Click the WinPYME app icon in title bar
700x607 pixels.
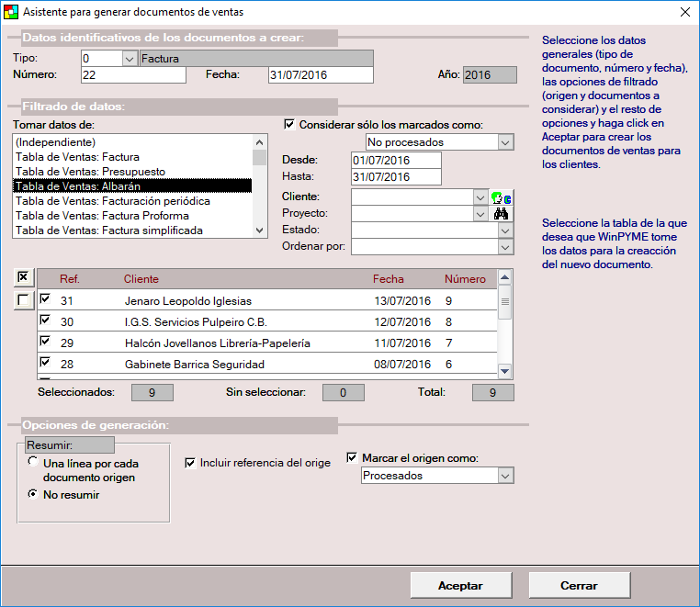[10, 12]
